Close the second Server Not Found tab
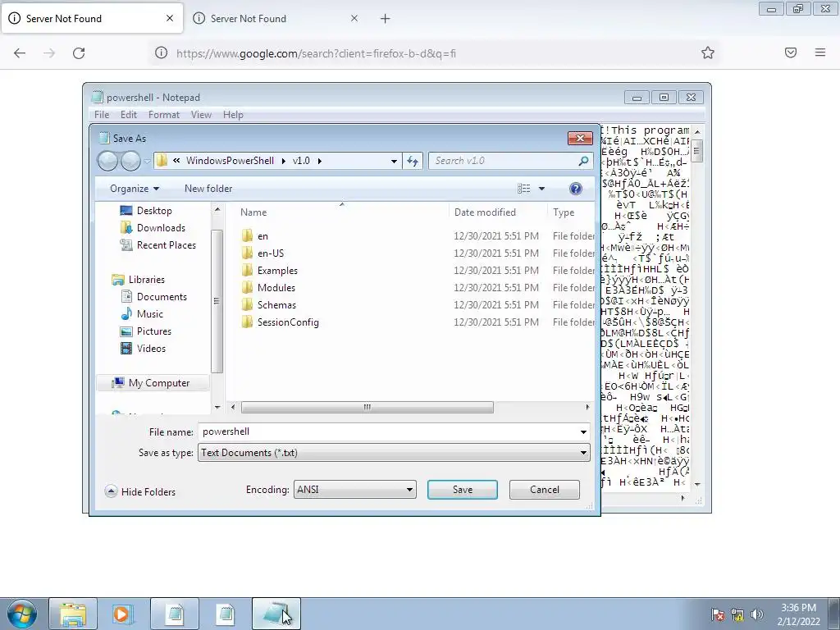This screenshot has height=630, width=840. coord(354,18)
